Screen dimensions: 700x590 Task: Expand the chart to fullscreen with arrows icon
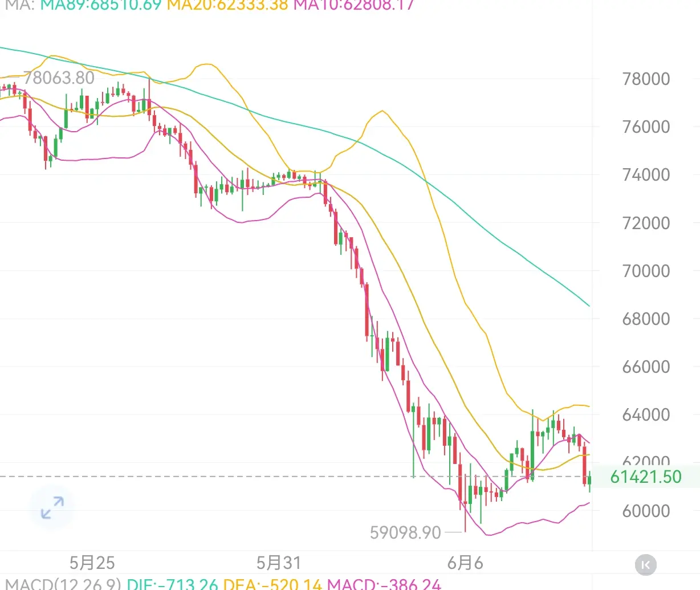tap(52, 507)
